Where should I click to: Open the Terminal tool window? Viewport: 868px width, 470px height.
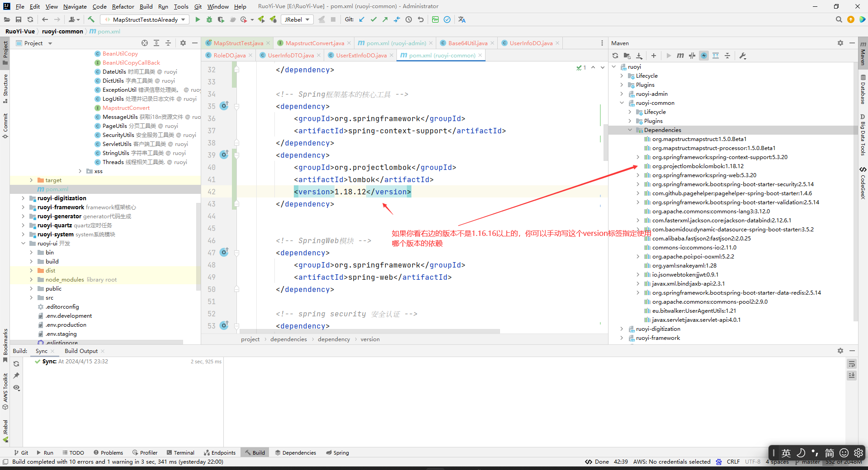(180, 452)
